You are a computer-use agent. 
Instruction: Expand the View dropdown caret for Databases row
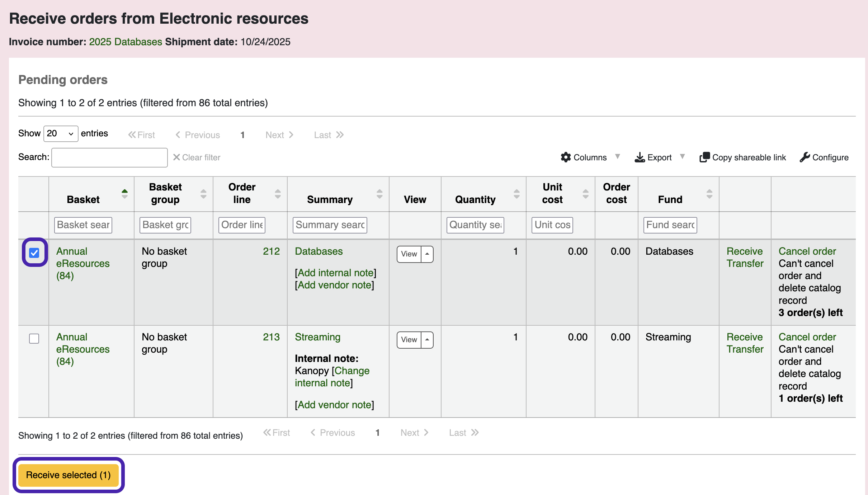427,254
